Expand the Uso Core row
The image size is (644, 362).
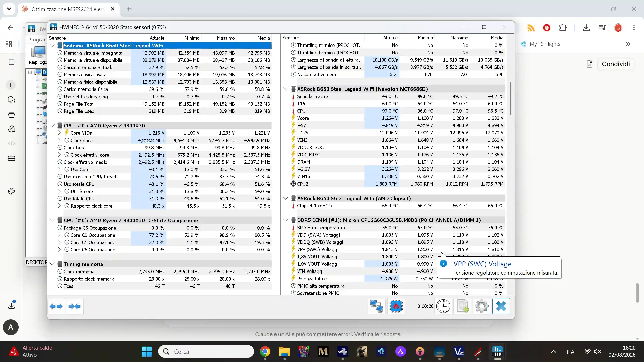tap(59, 169)
